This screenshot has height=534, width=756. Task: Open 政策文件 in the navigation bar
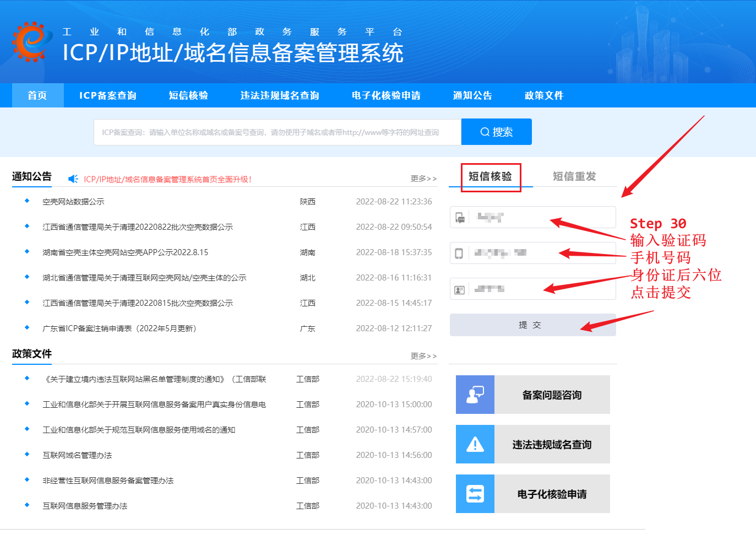pyautogui.click(x=544, y=95)
